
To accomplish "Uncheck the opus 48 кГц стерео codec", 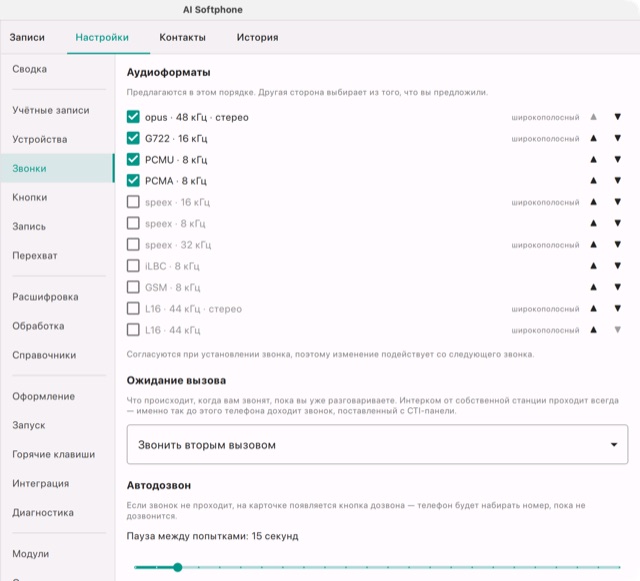I will [x=133, y=117].
